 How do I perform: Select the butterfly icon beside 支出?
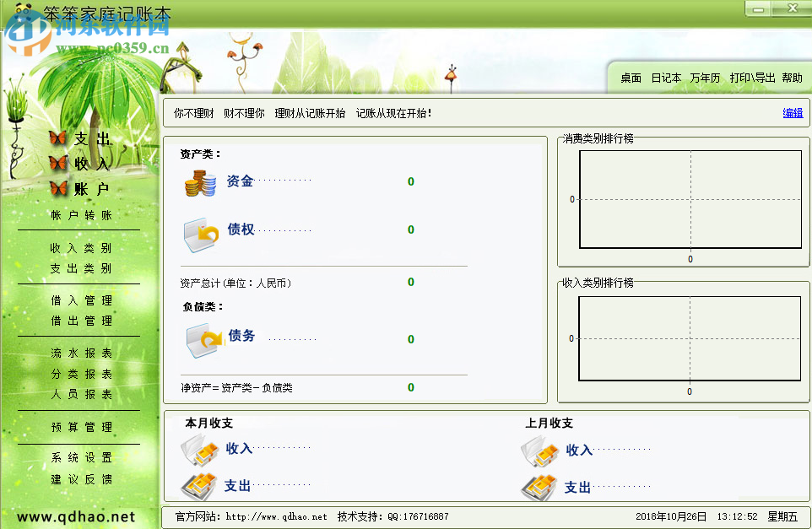(57, 138)
